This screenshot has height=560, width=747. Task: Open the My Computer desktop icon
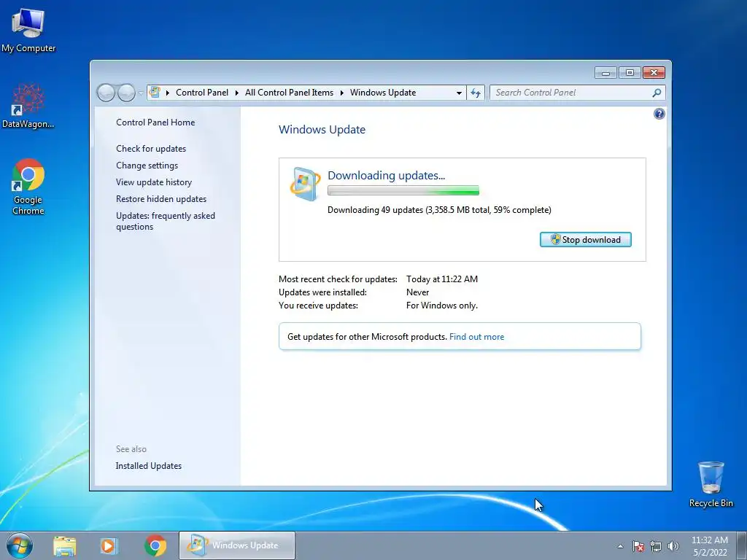pos(28,31)
